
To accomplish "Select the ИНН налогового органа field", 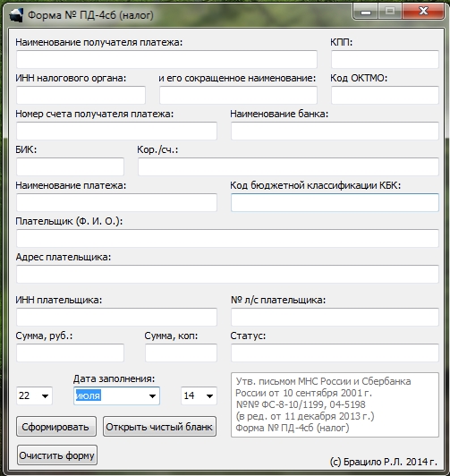I will click(x=81, y=95).
